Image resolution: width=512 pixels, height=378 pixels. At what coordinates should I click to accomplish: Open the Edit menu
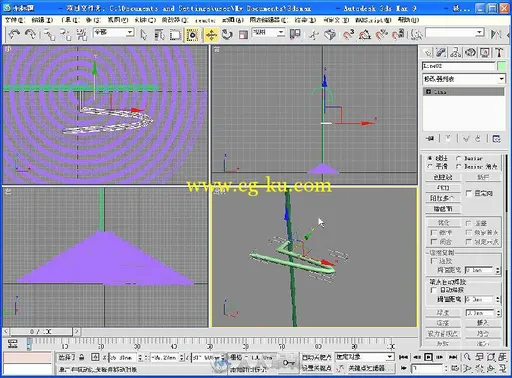coord(42,20)
